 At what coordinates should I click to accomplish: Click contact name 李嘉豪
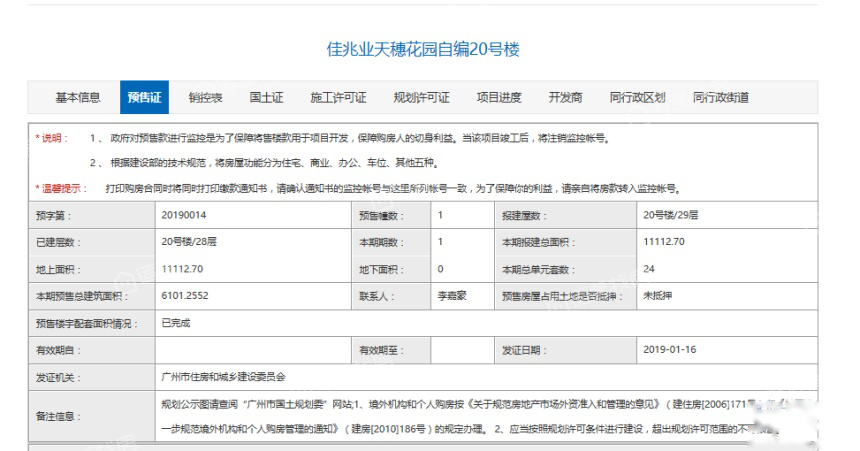452,296
